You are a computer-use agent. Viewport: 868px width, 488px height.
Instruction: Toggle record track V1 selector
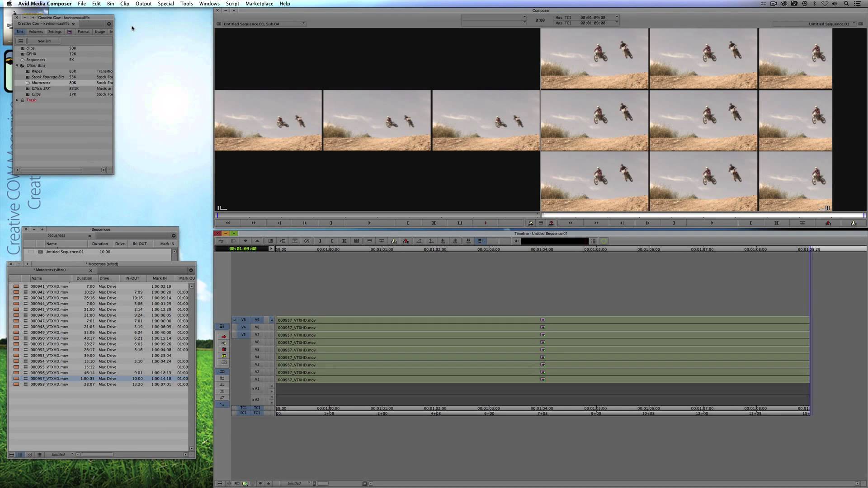pos(257,380)
